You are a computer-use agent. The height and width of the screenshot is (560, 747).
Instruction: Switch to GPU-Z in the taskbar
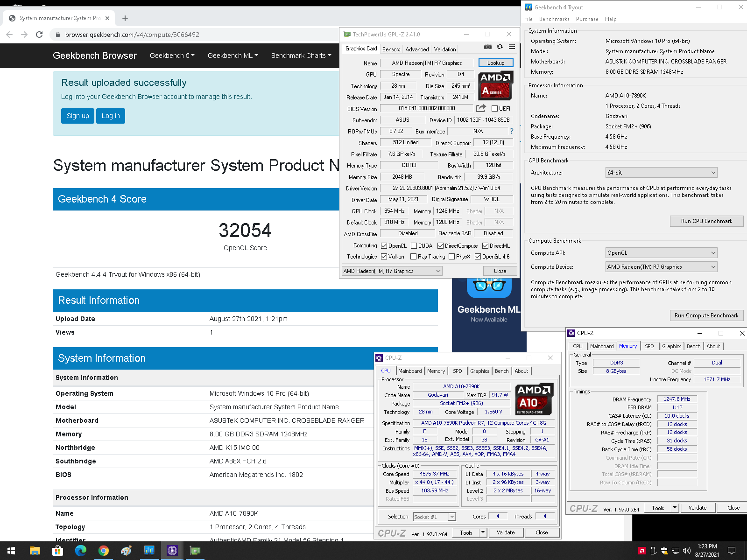195,551
